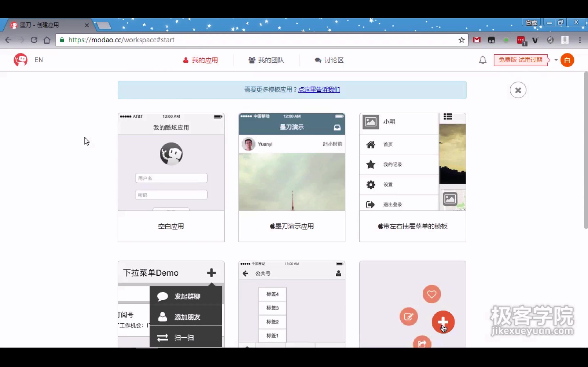This screenshot has width=588, height=367.
Task: Click the browser home icon
Action: (x=47, y=40)
